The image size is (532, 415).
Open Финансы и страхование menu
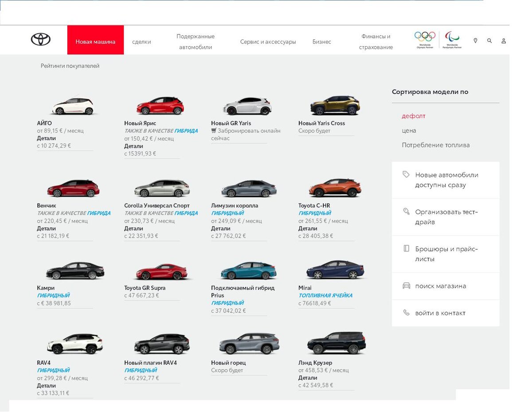376,42
